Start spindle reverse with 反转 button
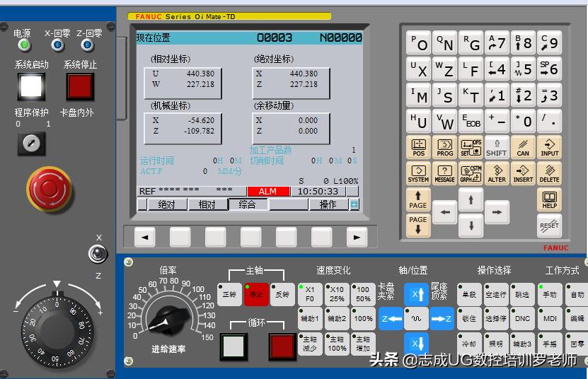 [x=282, y=295]
